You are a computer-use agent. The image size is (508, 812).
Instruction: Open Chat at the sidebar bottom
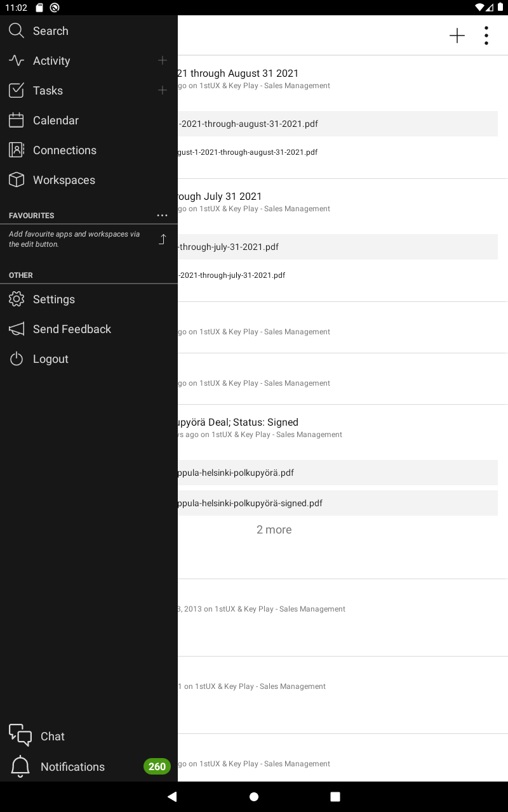(89, 736)
